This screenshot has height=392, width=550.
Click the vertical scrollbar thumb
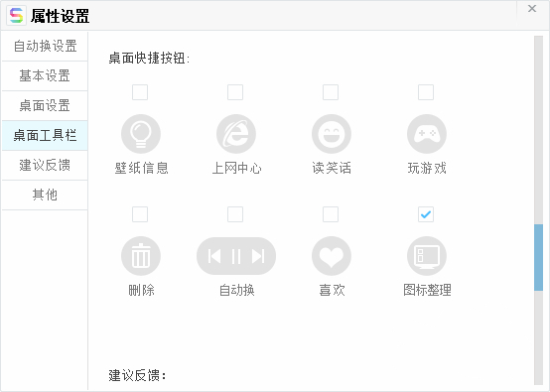pyautogui.click(x=538, y=257)
